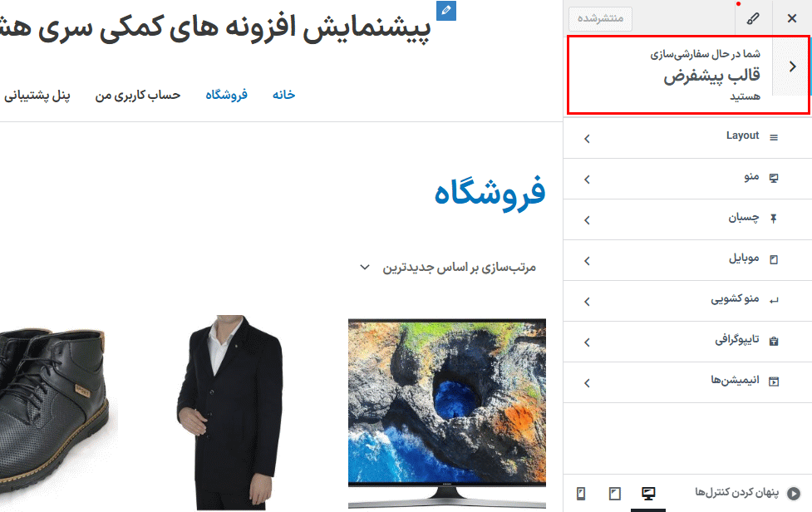Activate desktop preview mode

tap(647, 494)
